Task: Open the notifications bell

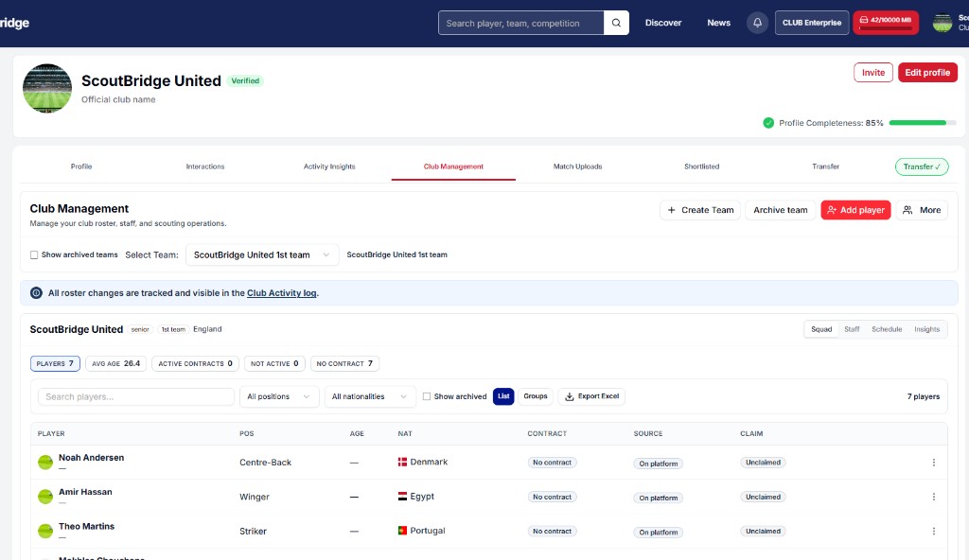Action: [x=757, y=23]
